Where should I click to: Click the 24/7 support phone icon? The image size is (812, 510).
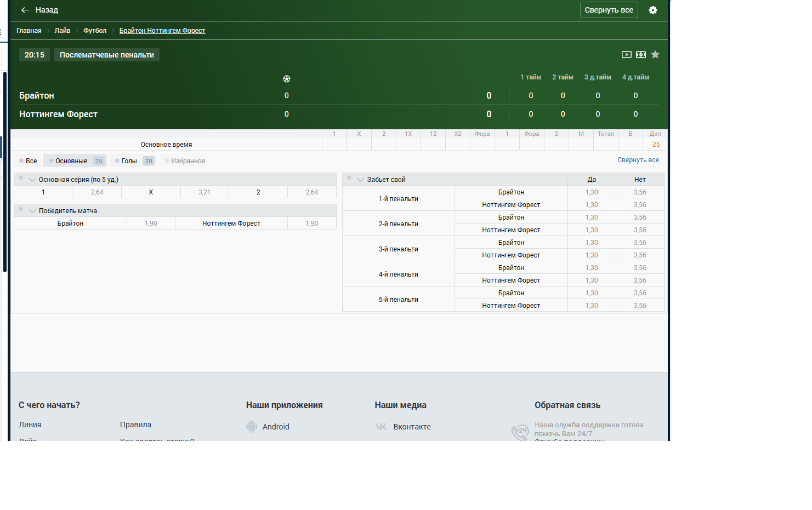point(520,432)
